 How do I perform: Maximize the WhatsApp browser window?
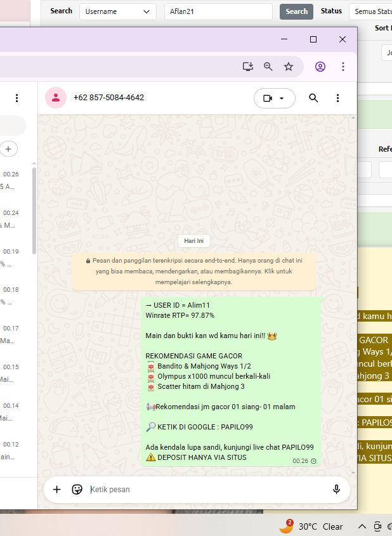[x=313, y=39]
